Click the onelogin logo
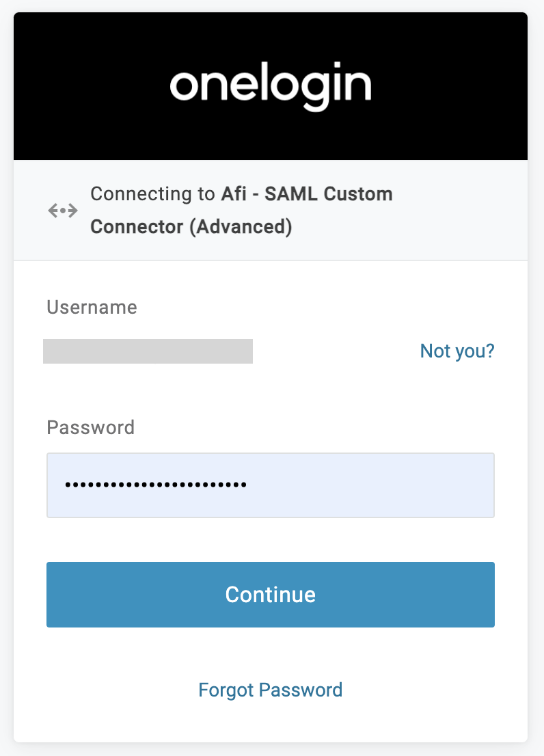This screenshot has height=756, width=544. point(270,86)
